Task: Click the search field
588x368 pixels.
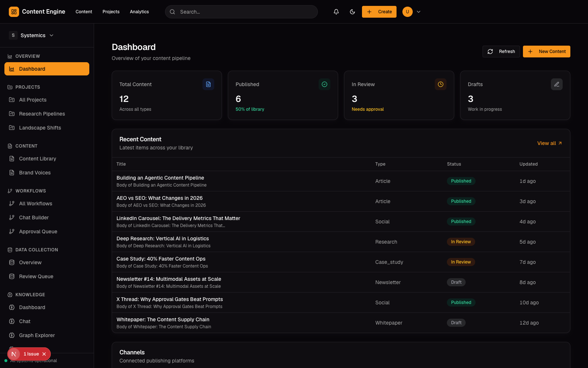Action: pyautogui.click(x=241, y=12)
